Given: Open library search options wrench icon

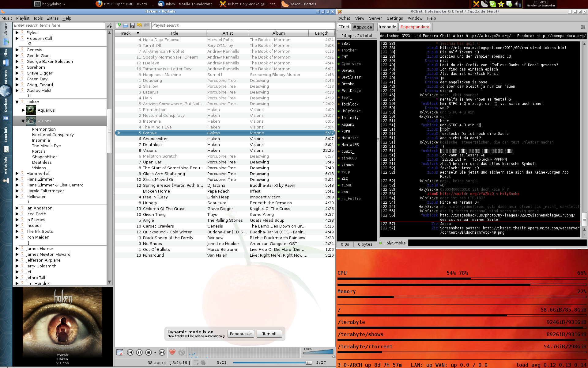Looking at the screenshot, I should click(109, 25).
